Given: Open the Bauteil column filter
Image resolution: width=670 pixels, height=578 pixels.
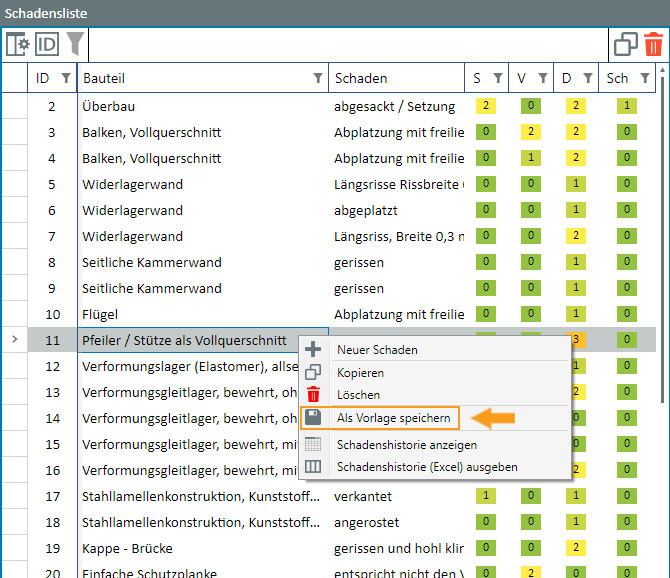Looking at the screenshot, I should tap(318, 78).
